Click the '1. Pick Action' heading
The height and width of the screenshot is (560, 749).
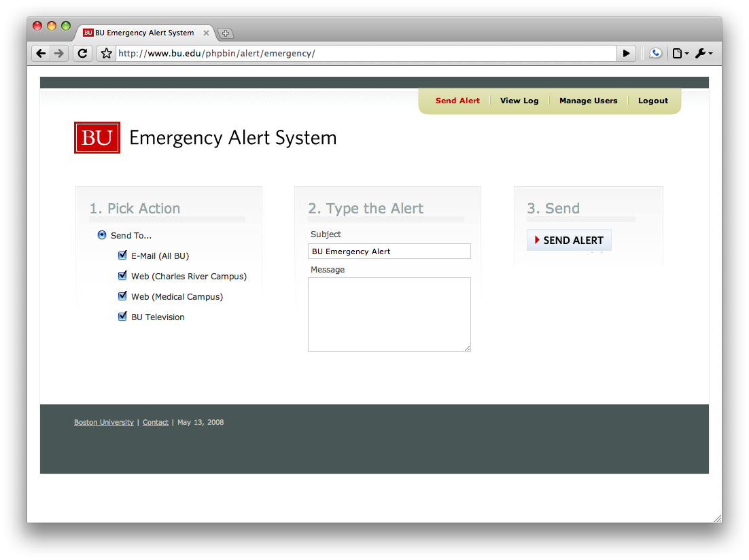pos(135,209)
